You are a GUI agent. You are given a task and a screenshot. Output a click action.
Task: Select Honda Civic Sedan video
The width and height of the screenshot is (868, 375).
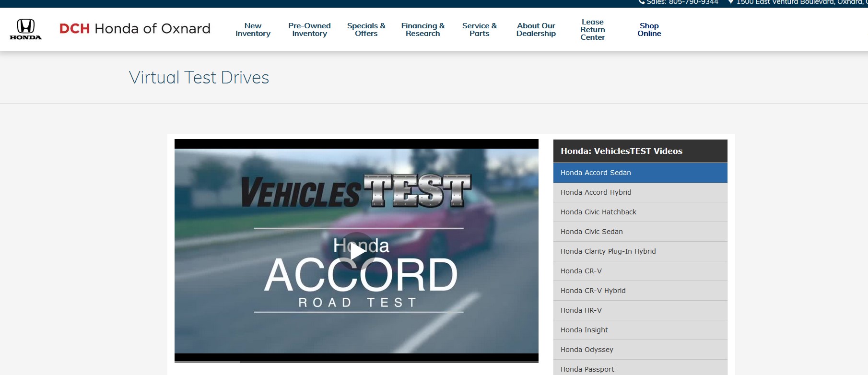pos(640,232)
